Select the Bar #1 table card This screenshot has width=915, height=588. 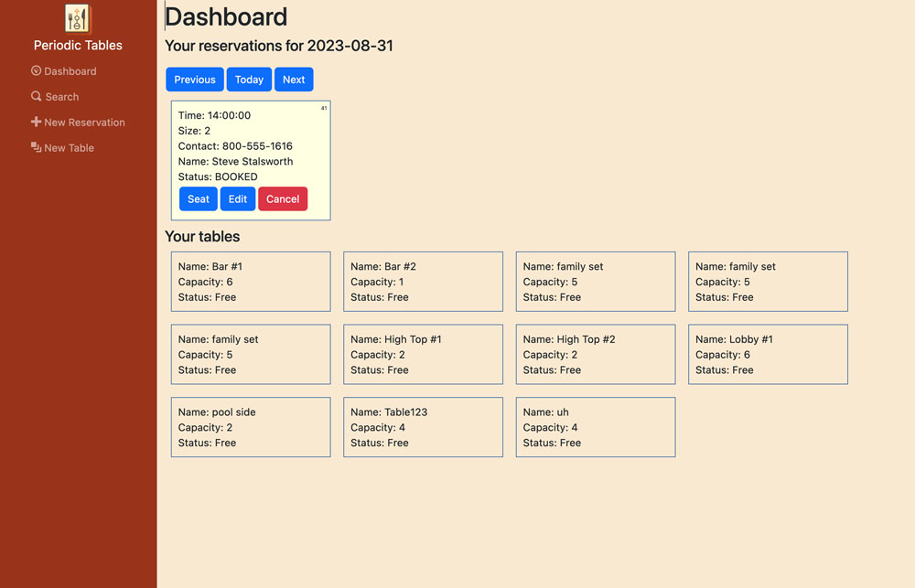point(251,282)
